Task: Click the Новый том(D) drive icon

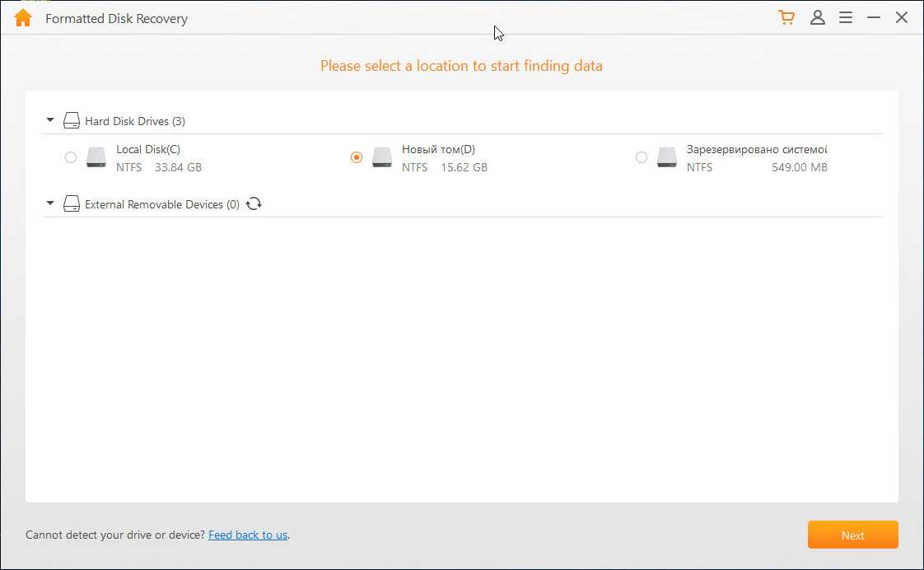Action: 381,157
